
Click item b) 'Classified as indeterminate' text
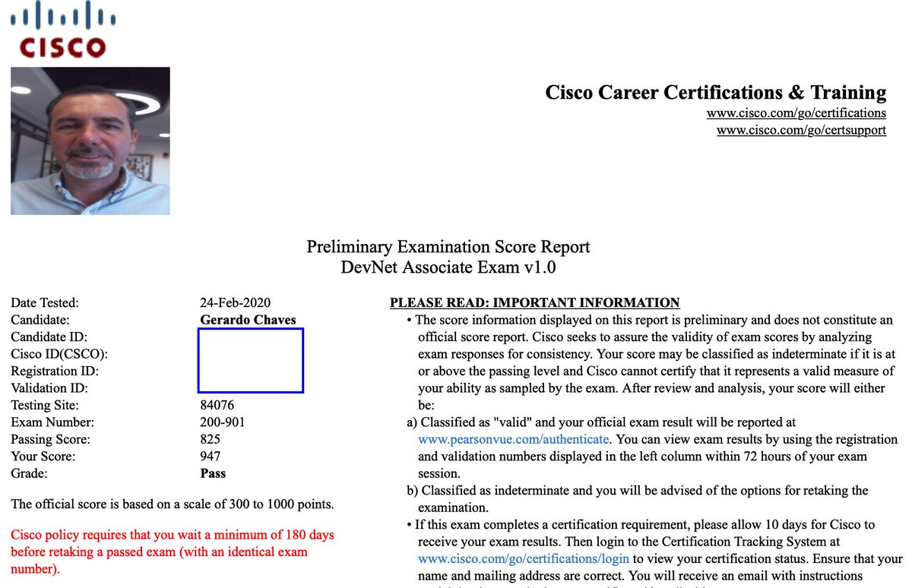[x=637, y=499]
